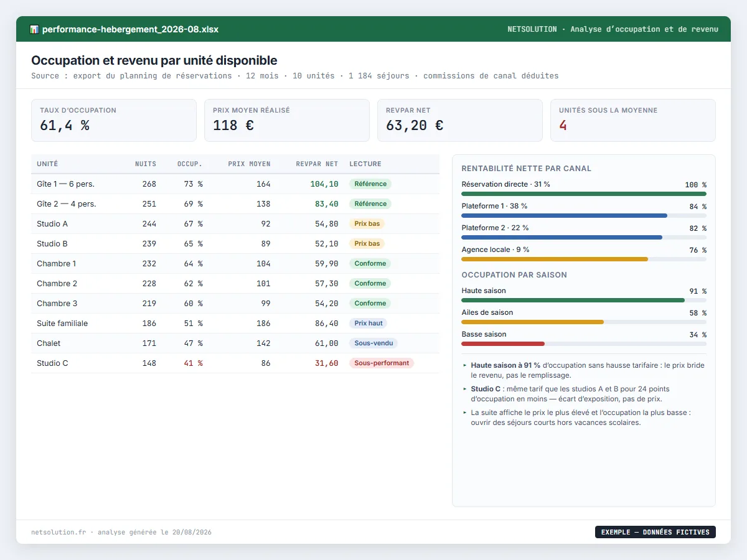Click the RevPAR value 104,10
Screen dimensions: 747x560
pos(324,184)
